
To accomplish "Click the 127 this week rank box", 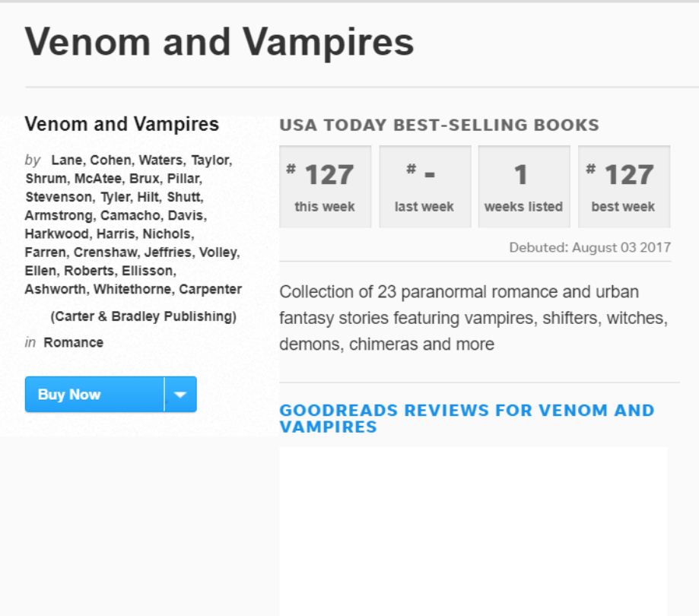I will [325, 186].
